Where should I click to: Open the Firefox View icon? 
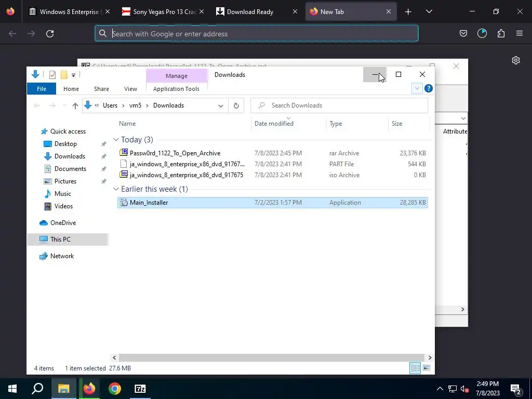click(x=10, y=11)
